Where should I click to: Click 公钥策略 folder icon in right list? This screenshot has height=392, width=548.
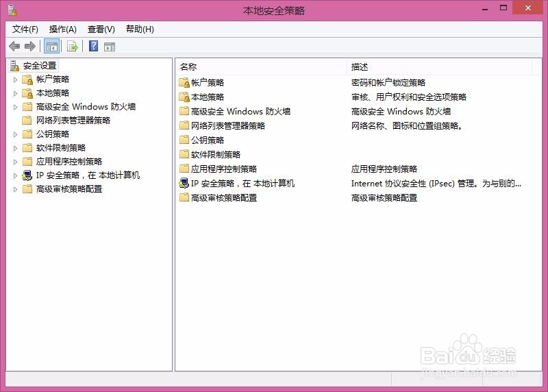tap(184, 140)
